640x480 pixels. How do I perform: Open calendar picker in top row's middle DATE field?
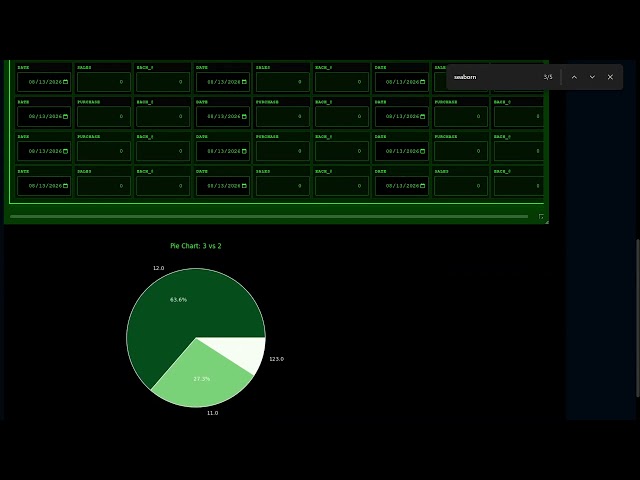click(244, 82)
